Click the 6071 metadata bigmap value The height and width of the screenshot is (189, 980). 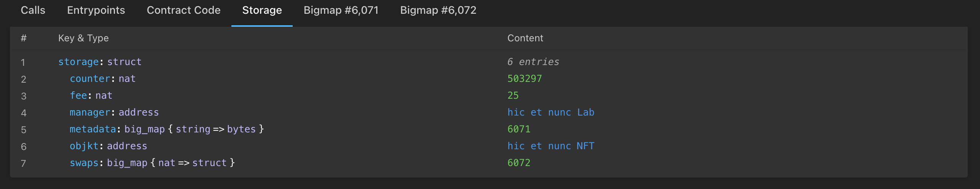pyautogui.click(x=519, y=129)
